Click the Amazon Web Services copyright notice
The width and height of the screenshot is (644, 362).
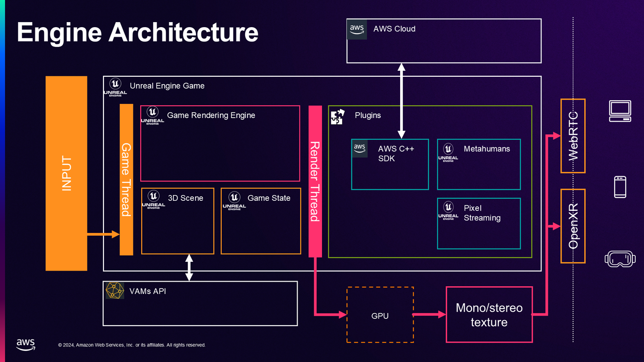(x=132, y=345)
